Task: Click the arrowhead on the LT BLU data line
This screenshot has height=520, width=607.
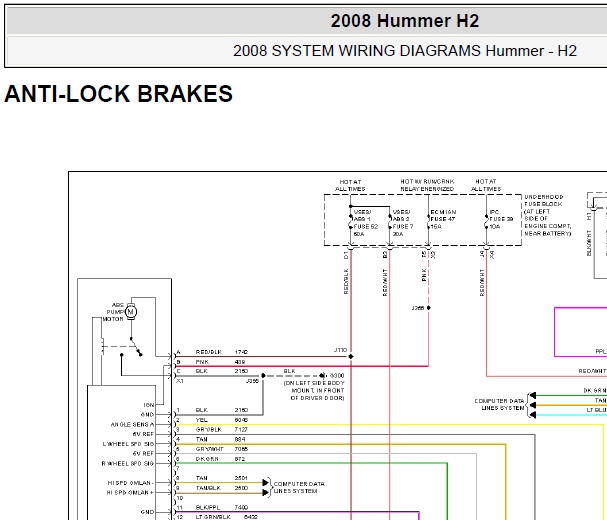Action: 533,415
